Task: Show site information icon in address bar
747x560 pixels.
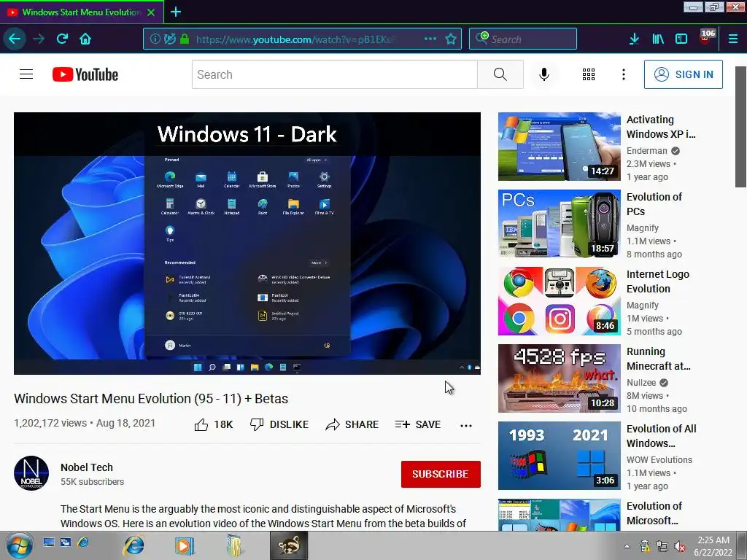Action: (x=155, y=39)
